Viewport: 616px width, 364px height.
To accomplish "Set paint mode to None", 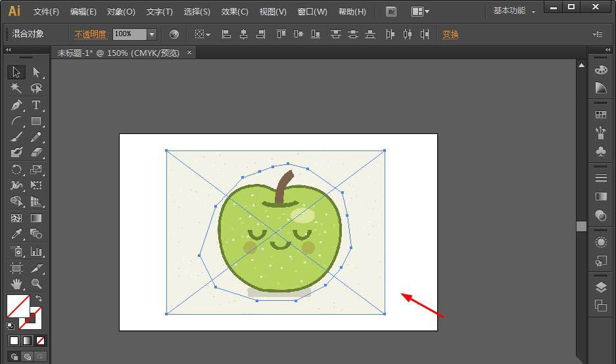I will (x=40, y=341).
